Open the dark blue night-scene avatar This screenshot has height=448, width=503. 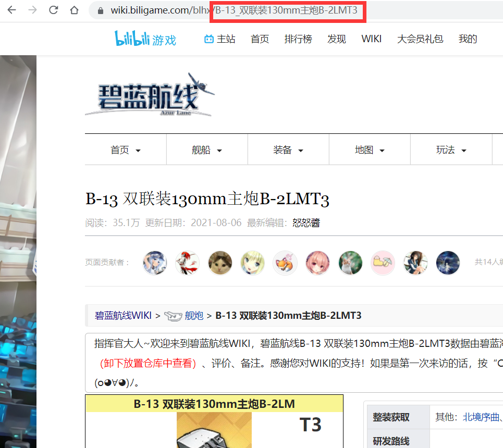pos(448,263)
